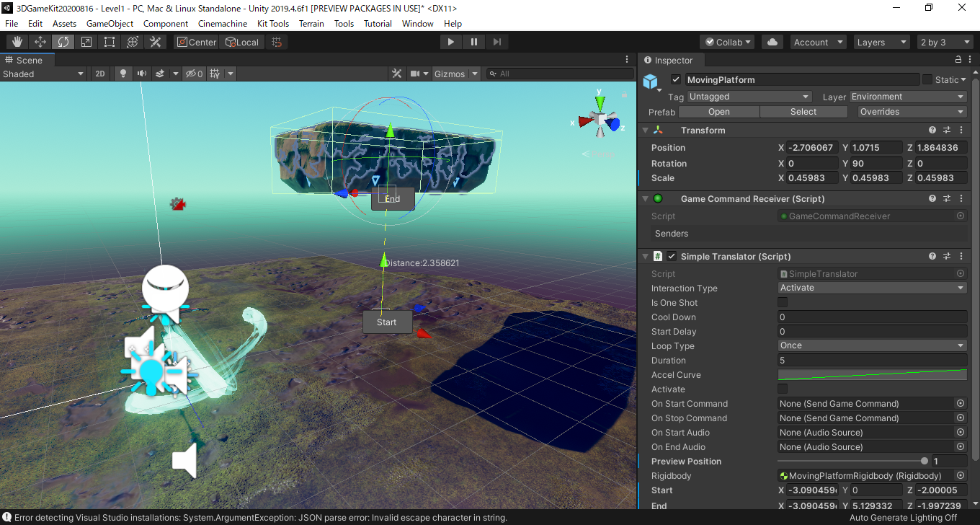Enable the Is One Shot checkbox
Viewport: 980px width, 525px height.
coord(783,303)
